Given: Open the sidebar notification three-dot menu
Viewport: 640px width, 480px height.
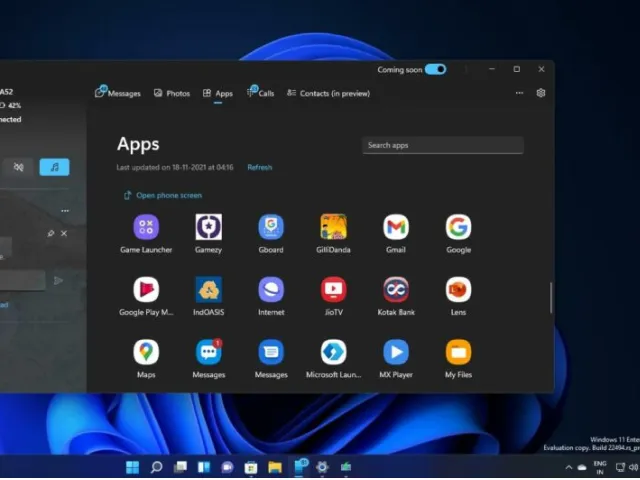Looking at the screenshot, I should point(65,211).
